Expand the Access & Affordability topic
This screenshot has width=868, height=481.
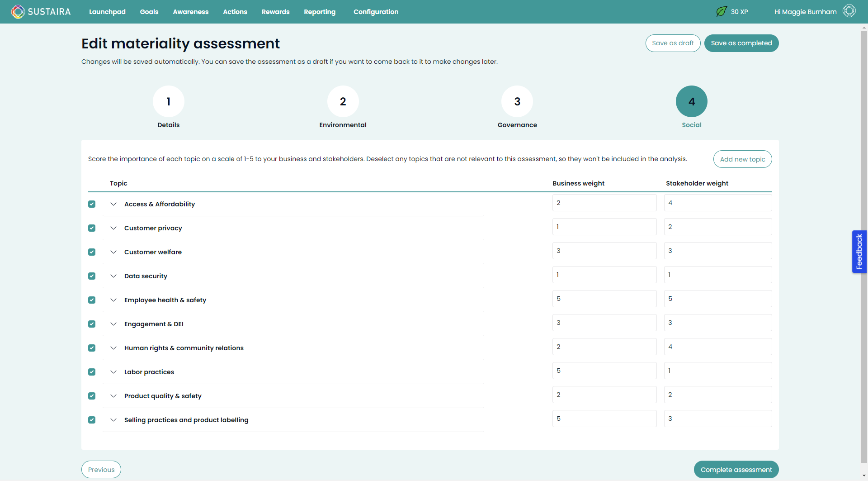tap(113, 204)
